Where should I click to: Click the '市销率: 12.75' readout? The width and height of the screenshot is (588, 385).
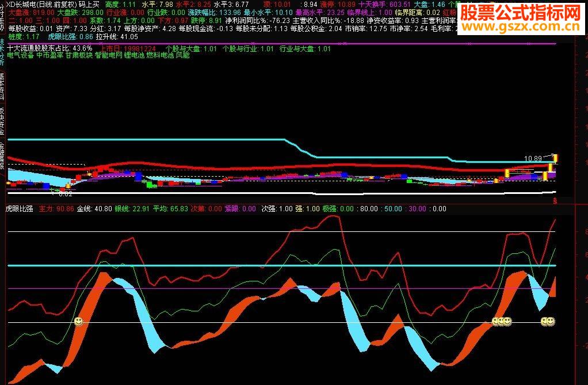pos(366,29)
